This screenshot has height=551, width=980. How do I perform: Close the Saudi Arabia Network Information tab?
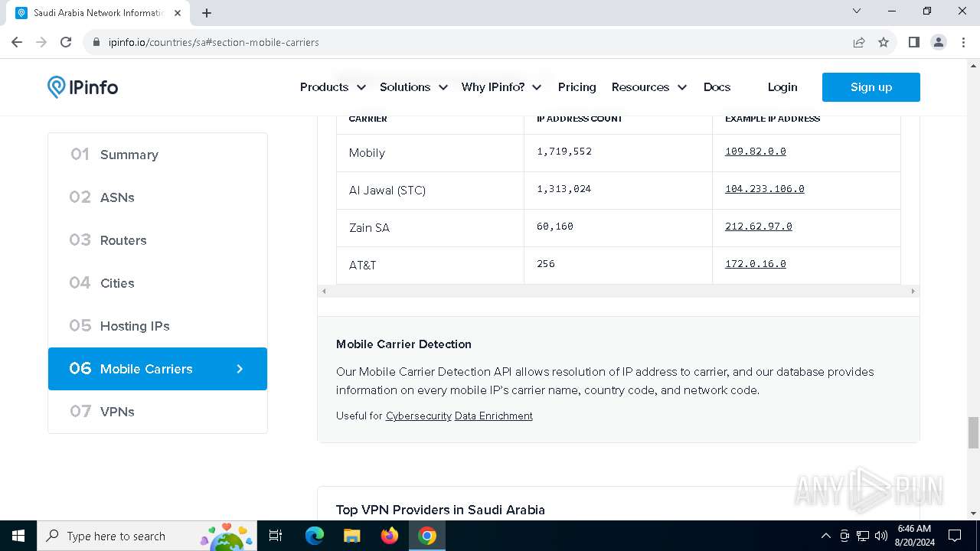coord(178,13)
